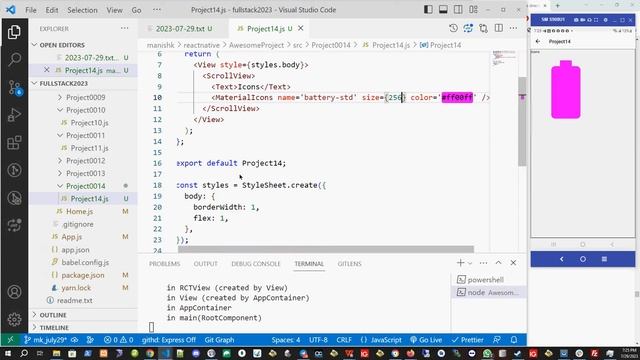
Task: Open editor More Actions ellipsis
Action: (513, 28)
